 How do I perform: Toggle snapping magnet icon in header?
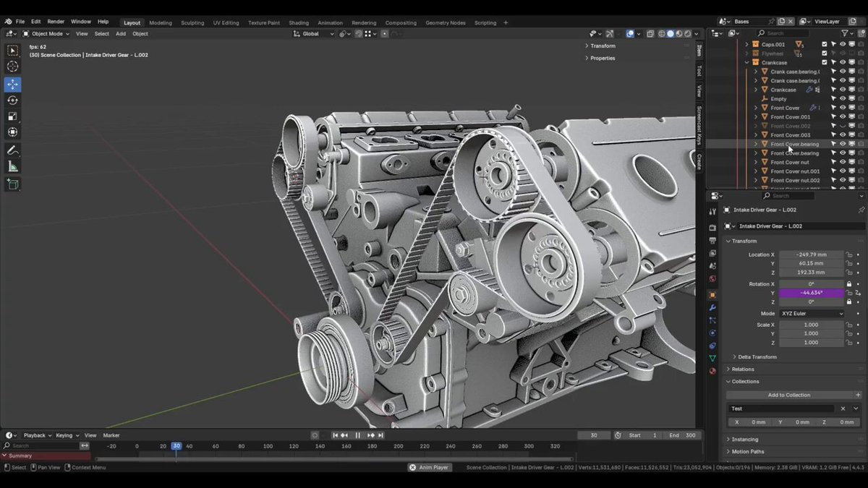pos(359,33)
